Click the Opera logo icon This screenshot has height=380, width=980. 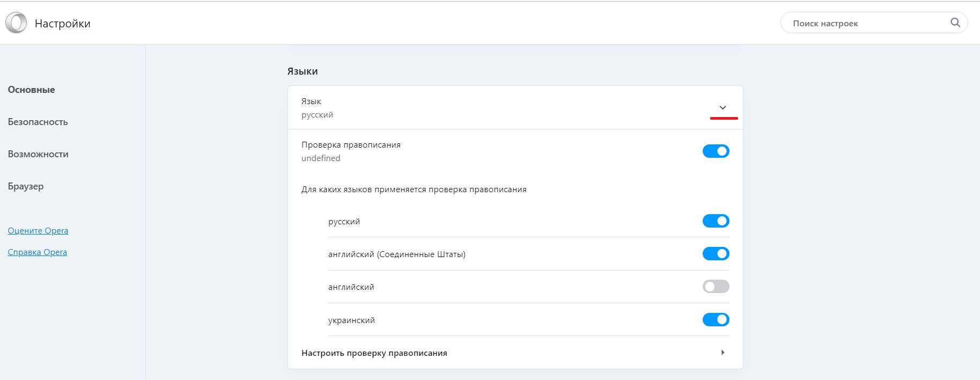click(x=16, y=23)
